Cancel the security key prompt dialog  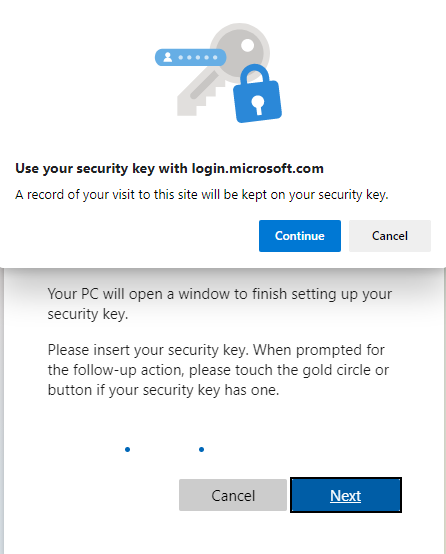coord(390,236)
